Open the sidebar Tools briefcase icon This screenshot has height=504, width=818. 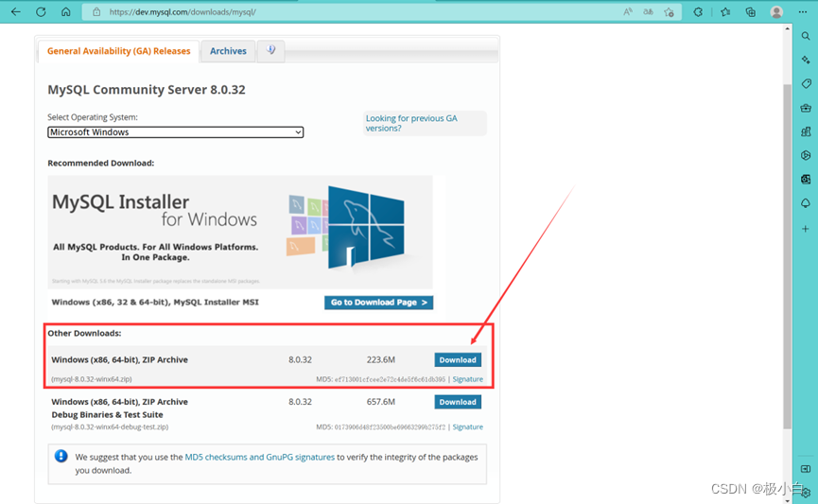click(x=806, y=108)
